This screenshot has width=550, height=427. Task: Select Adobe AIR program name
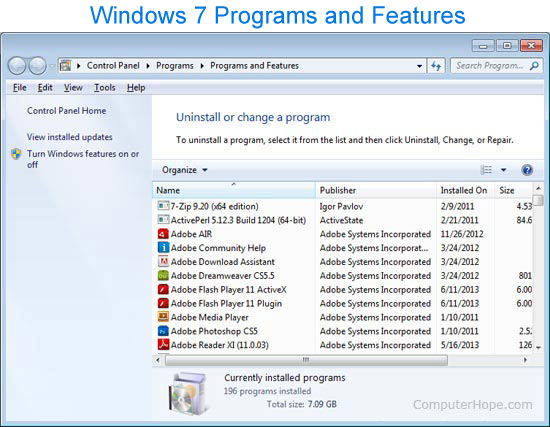[191, 234]
